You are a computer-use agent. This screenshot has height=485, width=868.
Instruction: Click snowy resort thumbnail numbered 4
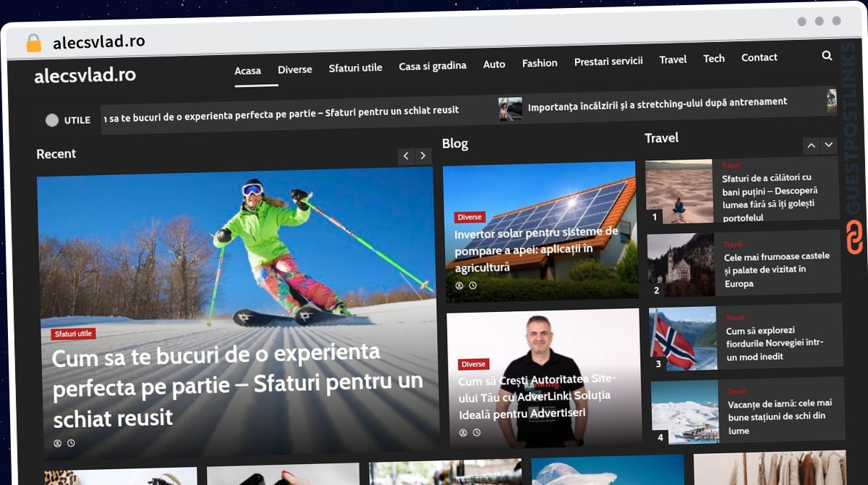pyautogui.click(x=685, y=412)
